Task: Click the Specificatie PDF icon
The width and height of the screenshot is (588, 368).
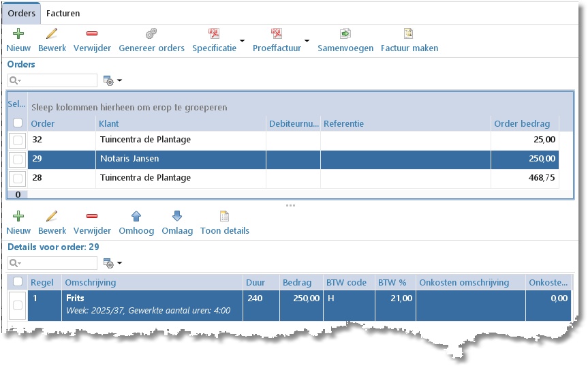Action: tap(214, 34)
